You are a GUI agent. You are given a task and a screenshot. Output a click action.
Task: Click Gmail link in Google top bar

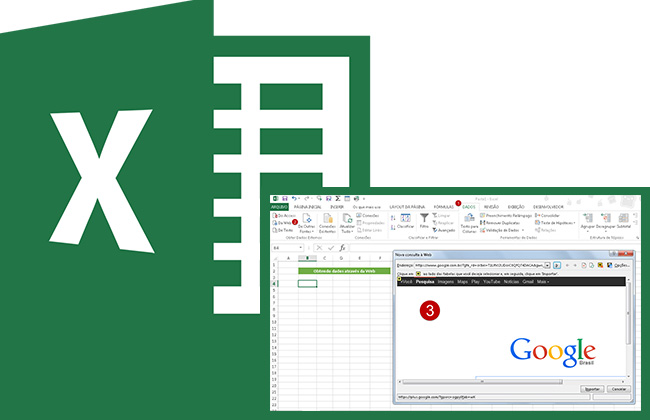pos(528,282)
